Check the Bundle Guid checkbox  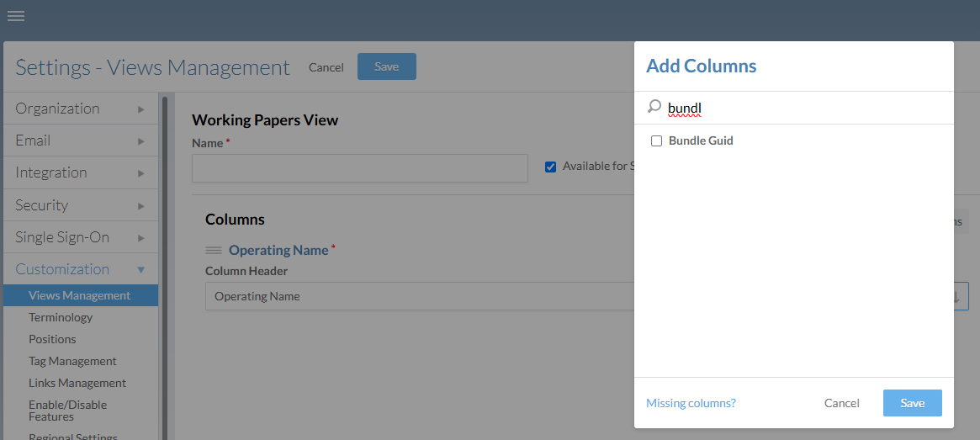pyautogui.click(x=657, y=141)
